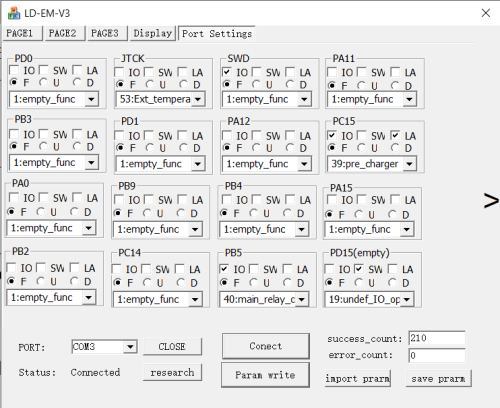Check the SW checkbox in PA0 group
This screenshot has height=408, width=500.
pos(44,197)
